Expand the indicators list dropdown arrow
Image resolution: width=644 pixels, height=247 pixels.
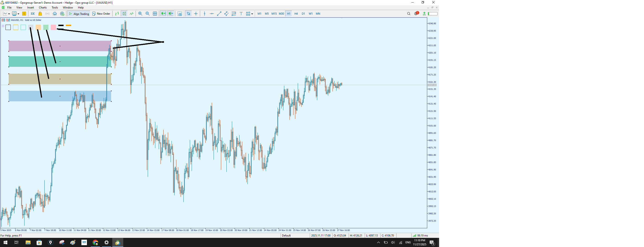click(x=18, y=14)
